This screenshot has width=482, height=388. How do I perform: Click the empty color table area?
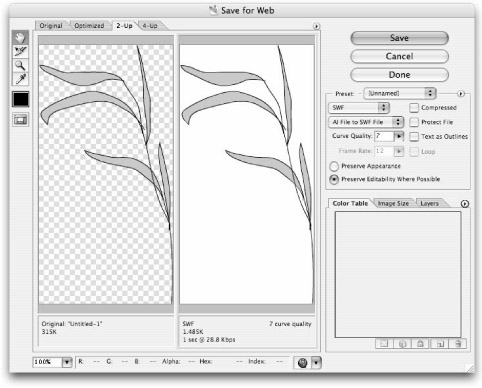click(398, 274)
